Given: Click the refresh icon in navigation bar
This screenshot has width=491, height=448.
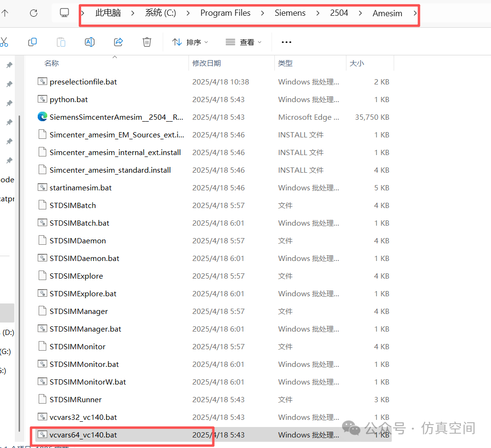Looking at the screenshot, I should click(33, 13).
